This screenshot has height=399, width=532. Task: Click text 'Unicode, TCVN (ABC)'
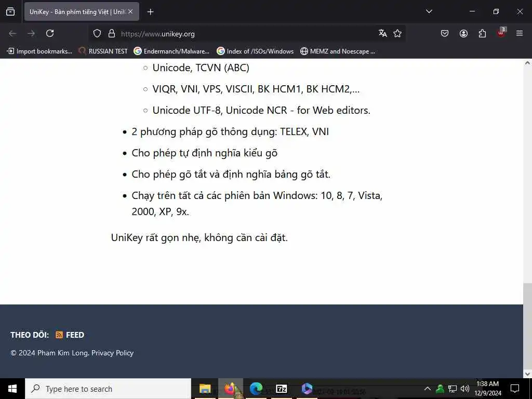pos(201,68)
